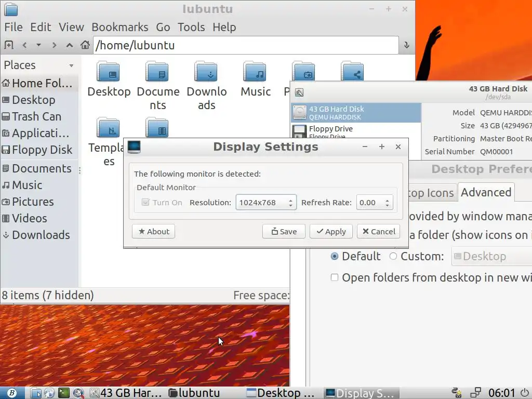The width and height of the screenshot is (532, 399).
Task: Select Pictures bookmark in sidebar
Action: pos(39,202)
